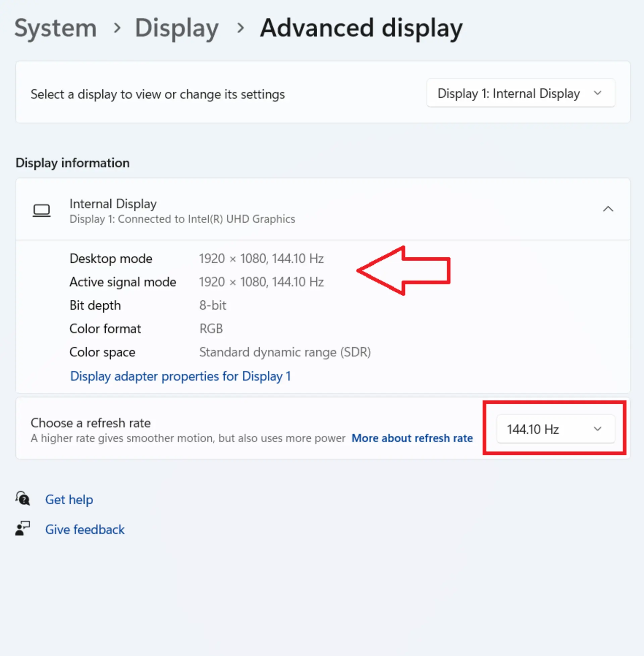
Task: Select the Desktop mode value text
Action: coord(261,259)
